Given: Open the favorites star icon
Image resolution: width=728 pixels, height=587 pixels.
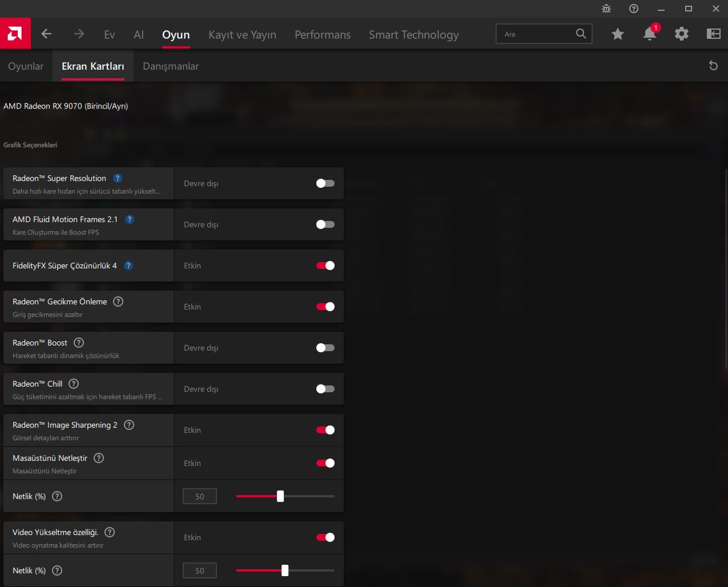Looking at the screenshot, I should pos(617,34).
